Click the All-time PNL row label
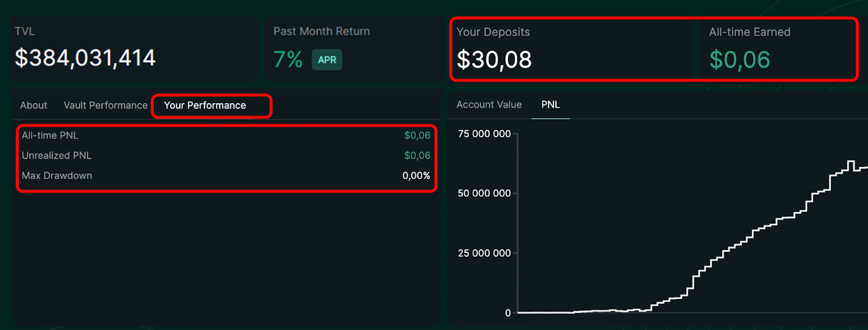 [x=50, y=135]
